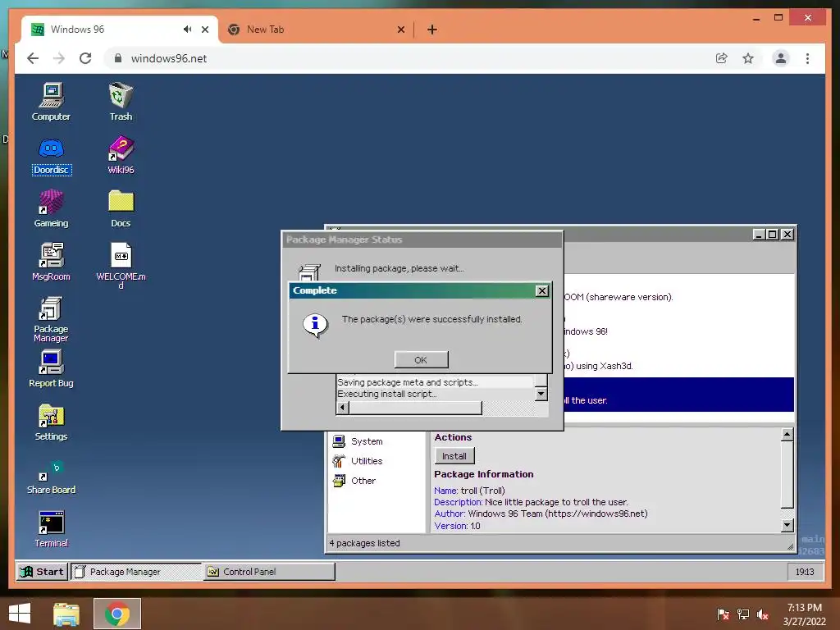Switch to Control Panel taskbar item
This screenshot has width=840, height=630.
269,572
